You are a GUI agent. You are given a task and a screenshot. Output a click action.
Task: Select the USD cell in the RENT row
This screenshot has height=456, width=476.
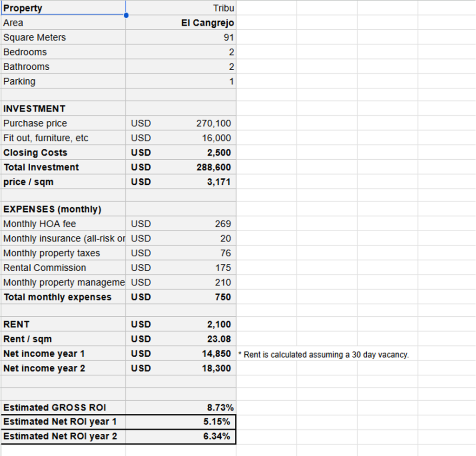click(x=141, y=324)
